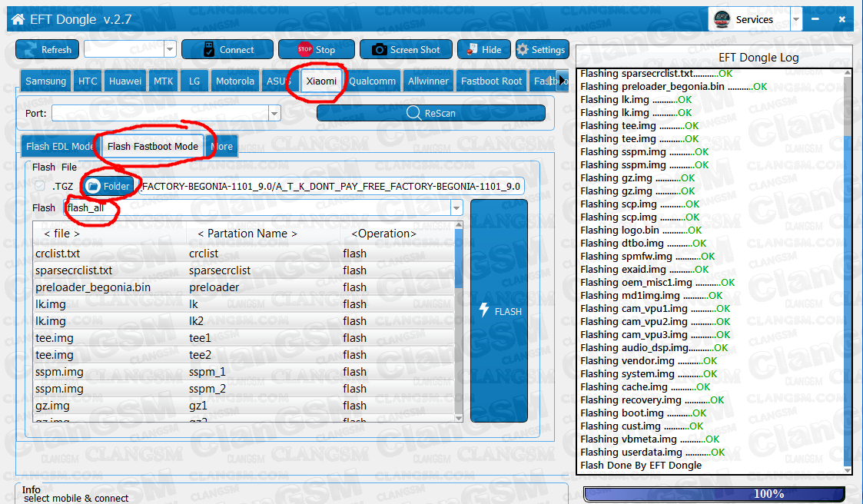This screenshot has height=504, width=863.
Task: Click the EFT Dongle Log scrollbar
Action: 848,271
